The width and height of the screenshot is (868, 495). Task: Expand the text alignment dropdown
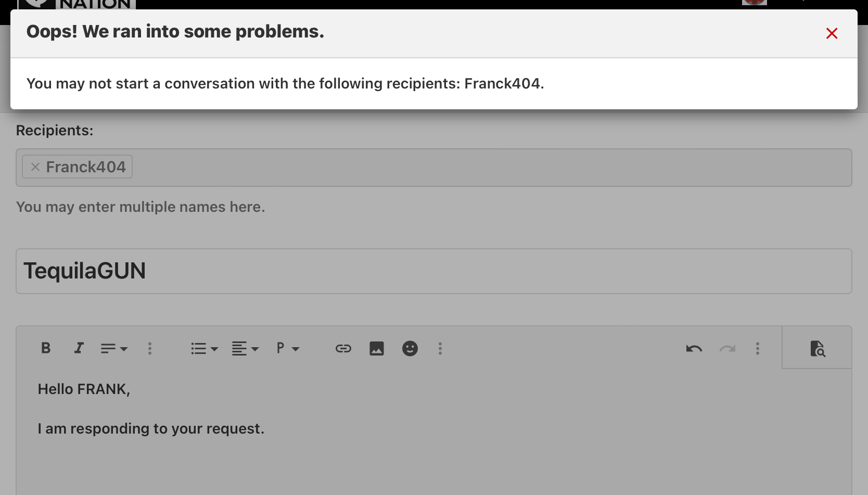point(245,348)
